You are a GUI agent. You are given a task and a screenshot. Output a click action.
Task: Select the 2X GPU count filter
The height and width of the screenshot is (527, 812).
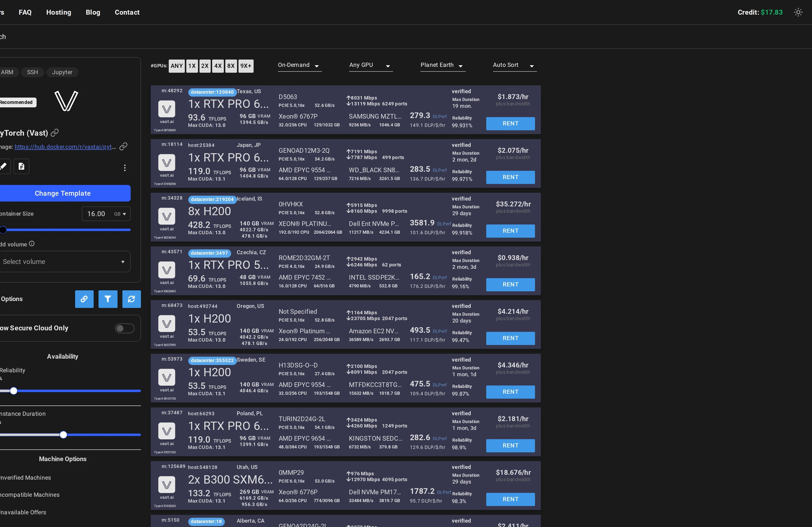205,66
